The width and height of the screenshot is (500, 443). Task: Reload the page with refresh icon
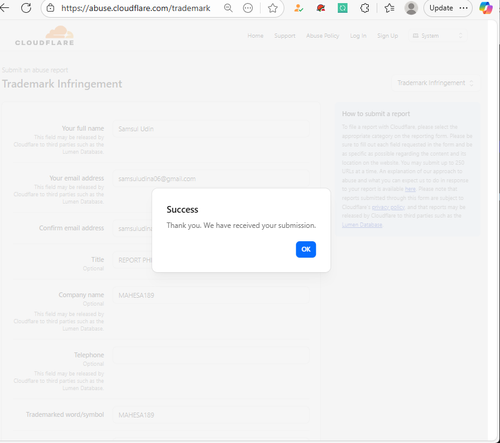click(26, 8)
